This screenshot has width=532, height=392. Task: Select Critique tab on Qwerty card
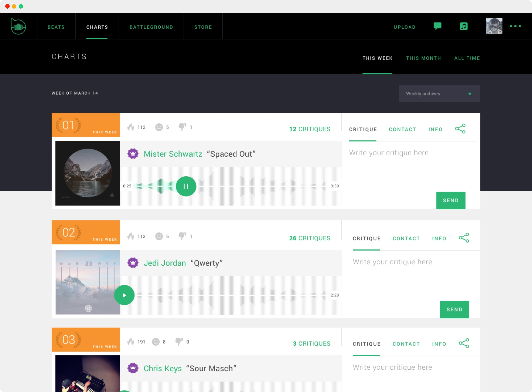pos(367,239)
